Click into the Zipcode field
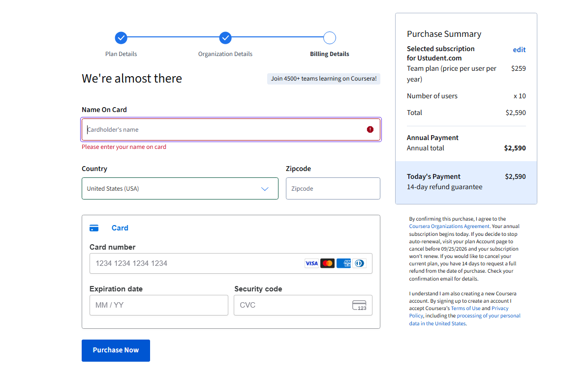 [x=333, y=189]
